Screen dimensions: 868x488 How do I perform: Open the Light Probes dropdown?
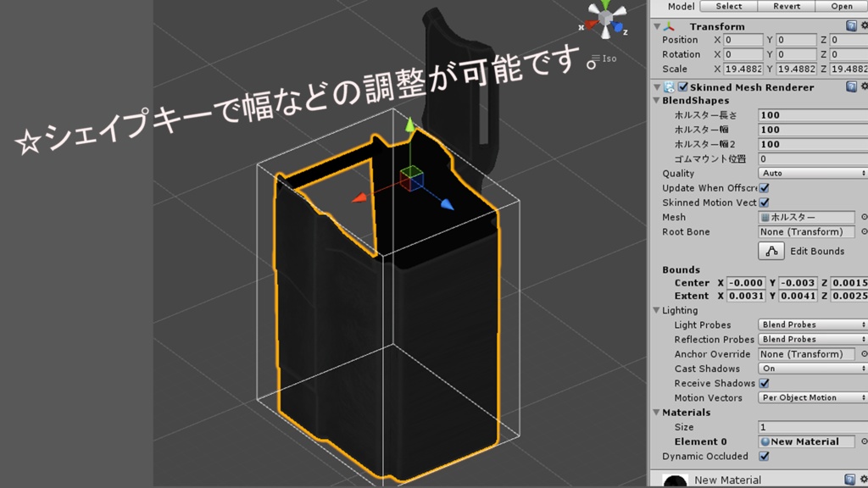(x=810, y=324)
